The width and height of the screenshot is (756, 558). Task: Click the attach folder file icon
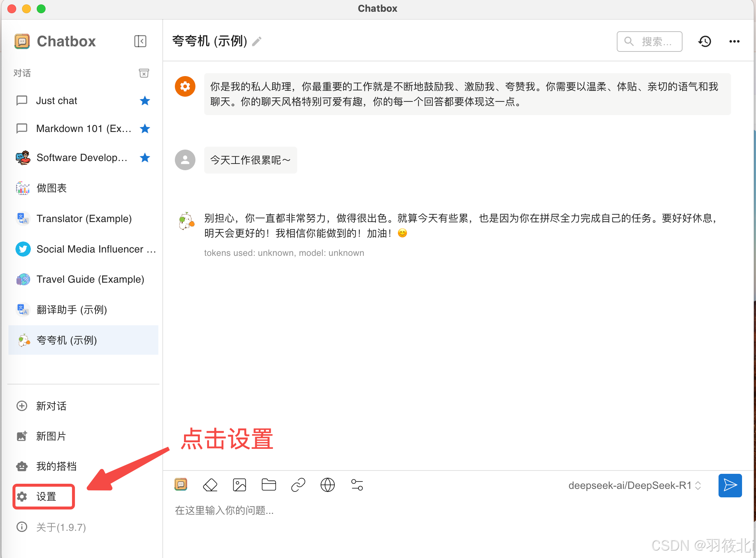click(269, 485)
